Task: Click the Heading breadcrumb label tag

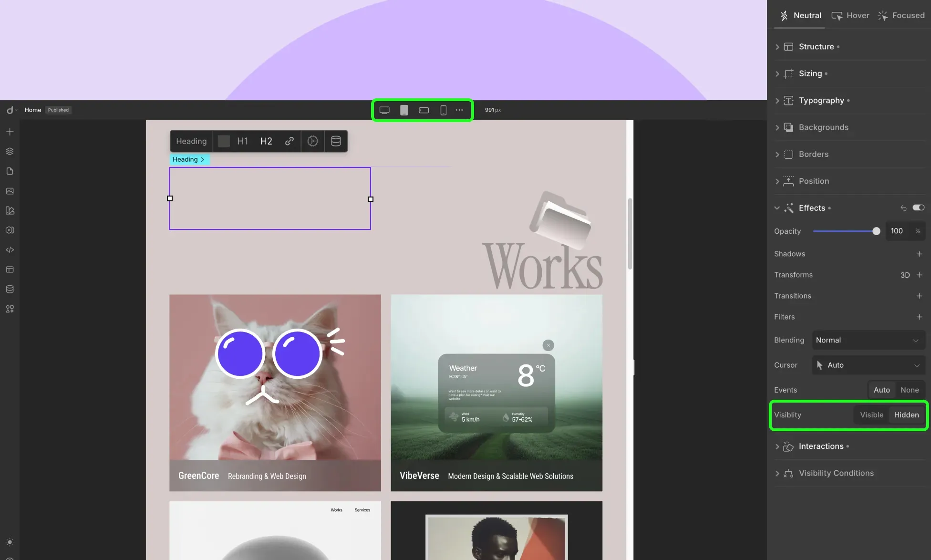Action: click(x=189, y=159)
